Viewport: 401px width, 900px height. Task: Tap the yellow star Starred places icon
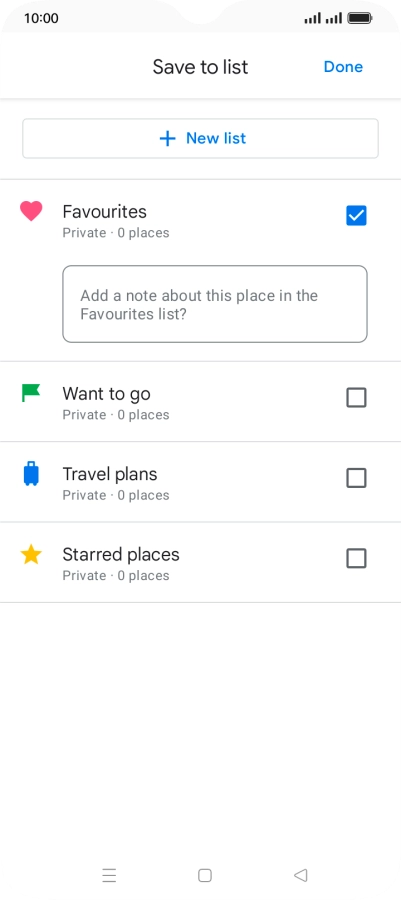[31, 554]
